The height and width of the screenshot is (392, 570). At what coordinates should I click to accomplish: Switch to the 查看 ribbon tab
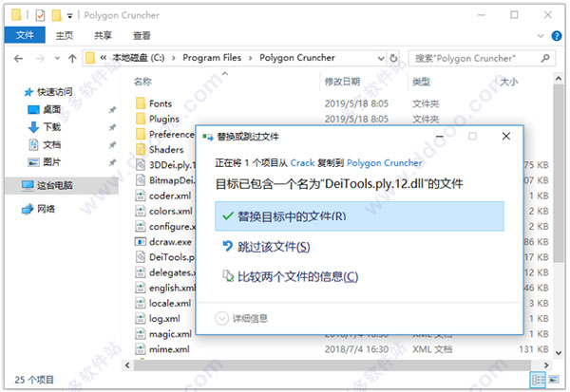pyautogui.click(x=142, y=35)
